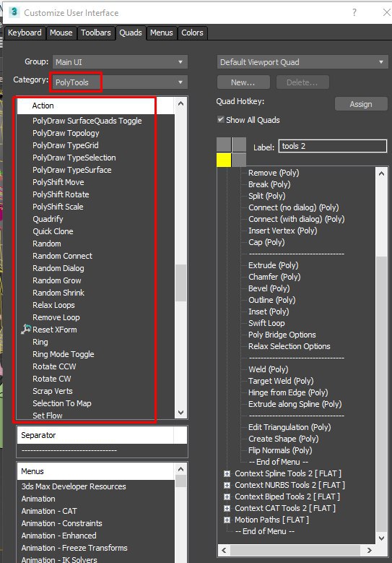This screenshot has width=392, height=563.
Task: Select 3ds Max Developer Resources menu
Action: tap(74, 486)
